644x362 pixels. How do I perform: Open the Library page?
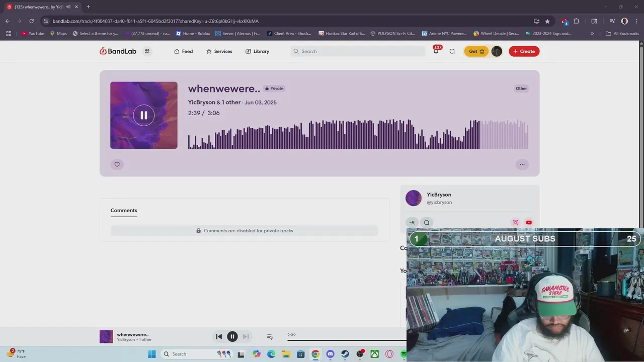pyautogui.click(x=257, y=51)
